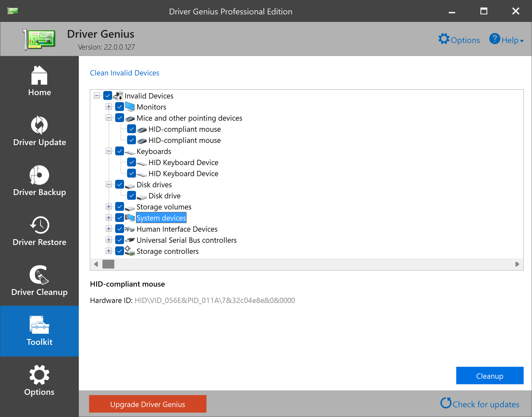Switch to the Driver Cleanup label
The image size is (532, 417).
(x=39, y=292)
